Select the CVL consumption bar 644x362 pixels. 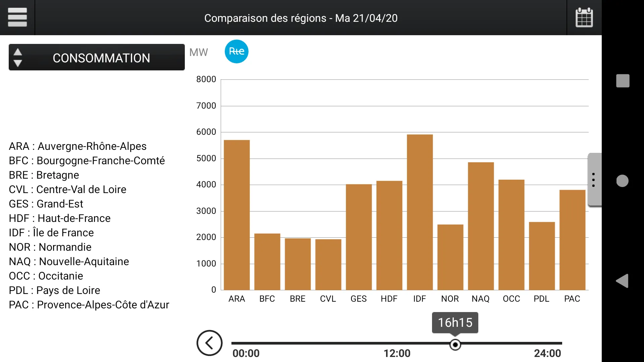click(328, 264)
